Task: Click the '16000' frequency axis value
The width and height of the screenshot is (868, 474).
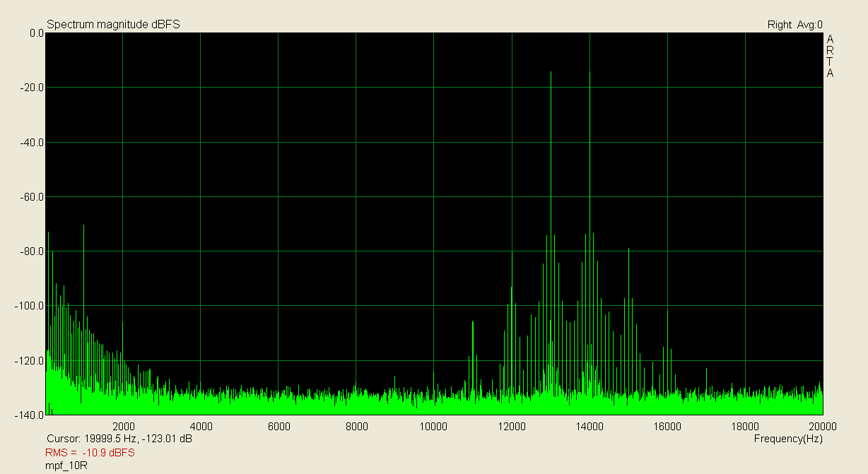Action: (667, 426)
